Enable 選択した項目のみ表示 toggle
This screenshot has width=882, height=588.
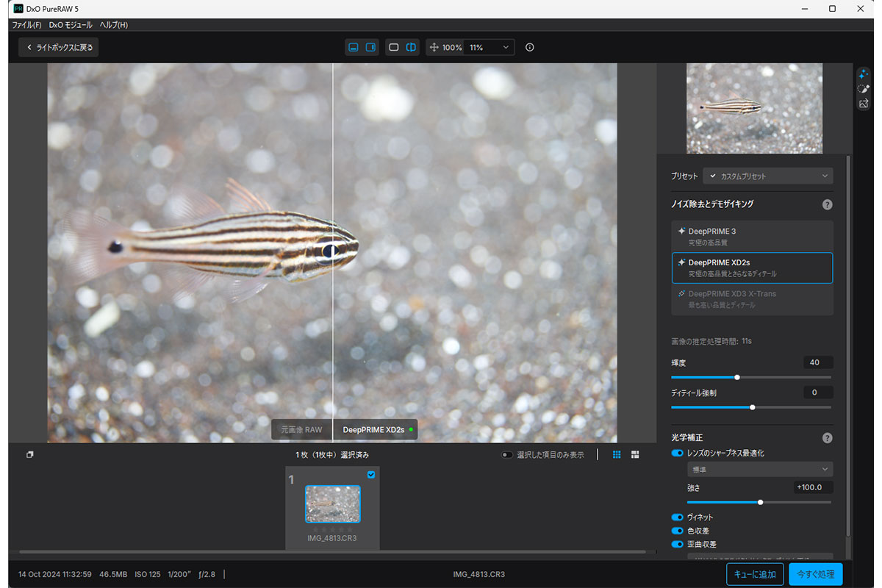pyautogui.click(x=506, y=455)
